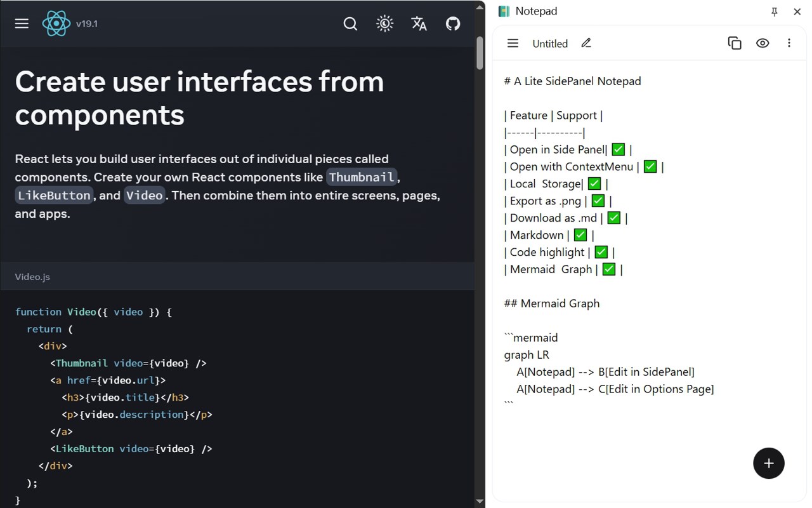Open search on React site

[x=350, y=23]
